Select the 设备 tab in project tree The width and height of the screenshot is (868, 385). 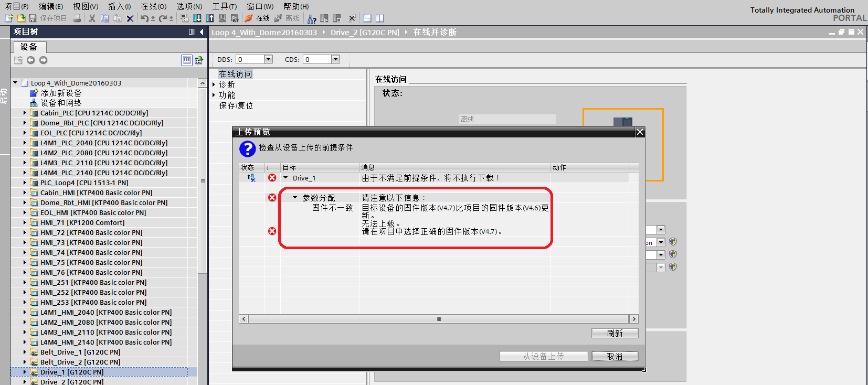(x=29, y=47)
